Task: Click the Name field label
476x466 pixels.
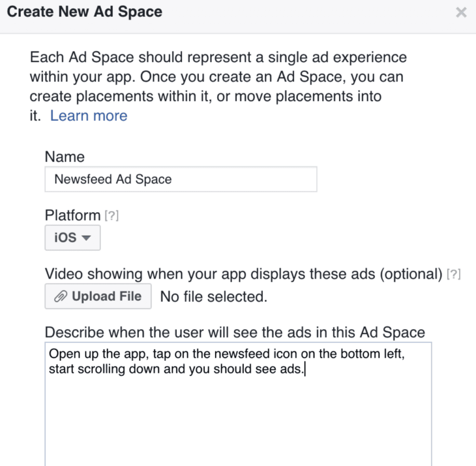Action: point(65,157)
